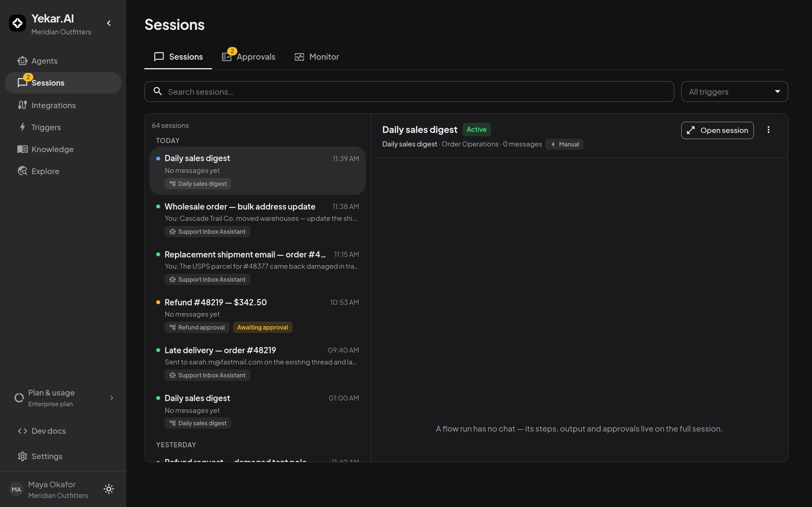Select the Wholesale order bulk address session

click(258, 219)
